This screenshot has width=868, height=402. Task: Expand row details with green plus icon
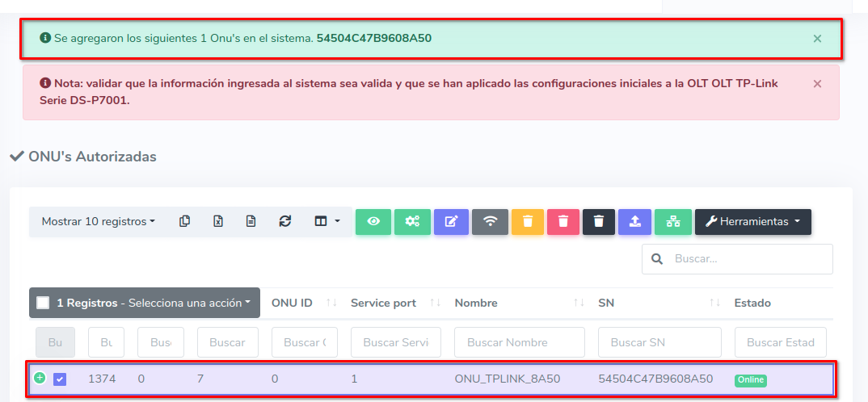coord(39,378)
